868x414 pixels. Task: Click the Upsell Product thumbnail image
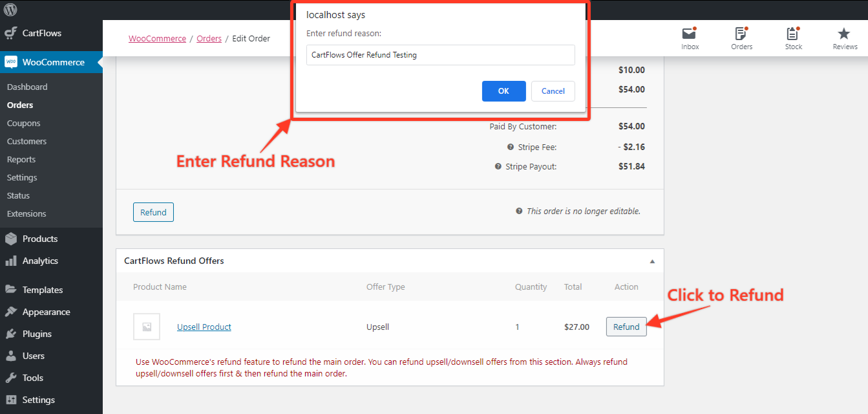147,327
